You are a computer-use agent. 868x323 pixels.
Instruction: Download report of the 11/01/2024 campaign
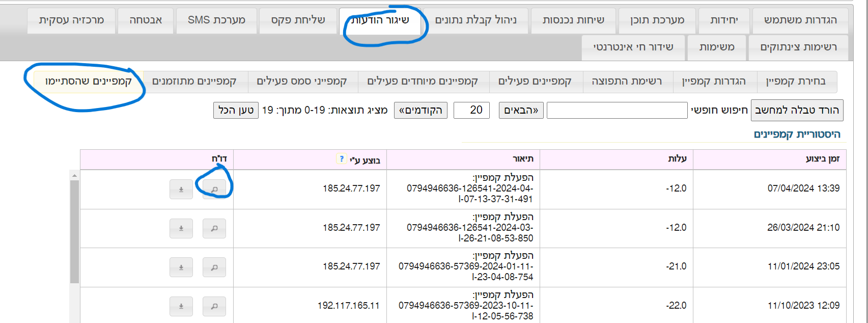(x=181, y=267)
